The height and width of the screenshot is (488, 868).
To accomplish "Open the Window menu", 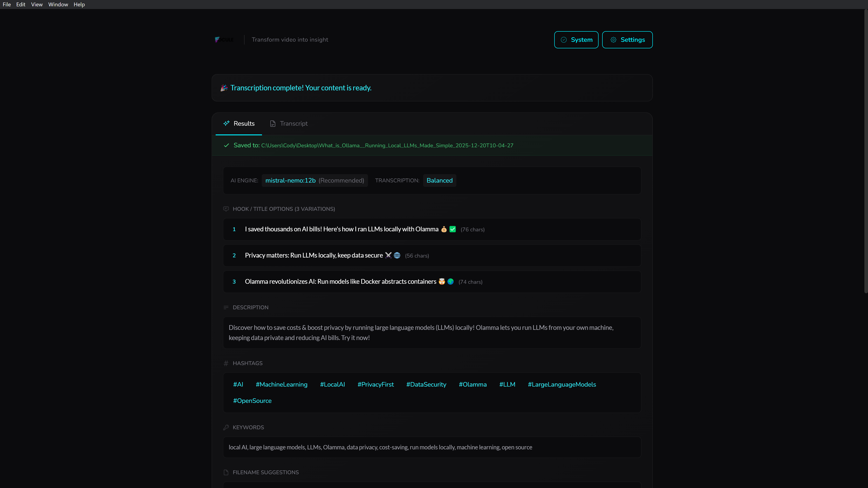I will [58, 4].
